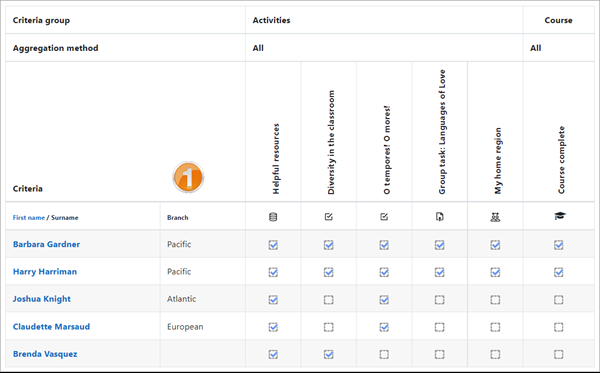The width and height of the screenshot is (600, 373).
Task: Toggle Barbara Gardner's Group task checkbox
Action: [440, 245]
